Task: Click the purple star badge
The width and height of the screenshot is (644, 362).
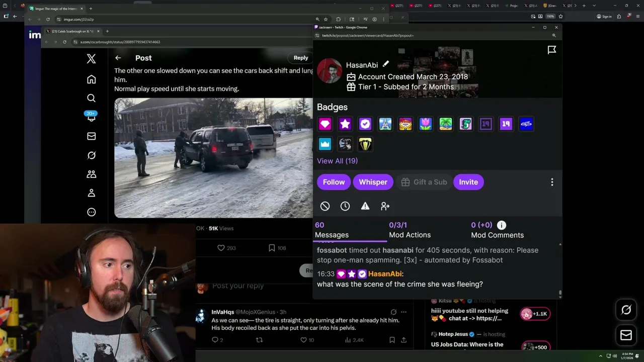Action: [345, 124]
